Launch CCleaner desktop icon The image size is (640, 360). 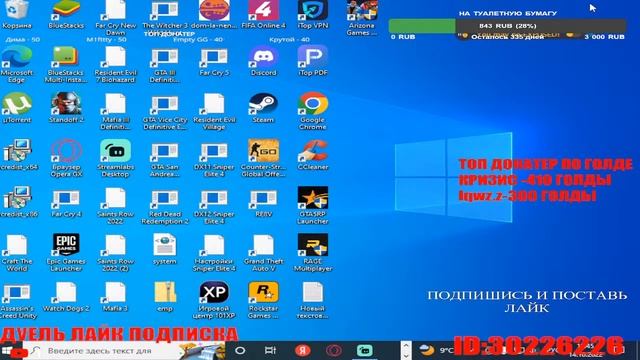313,155
